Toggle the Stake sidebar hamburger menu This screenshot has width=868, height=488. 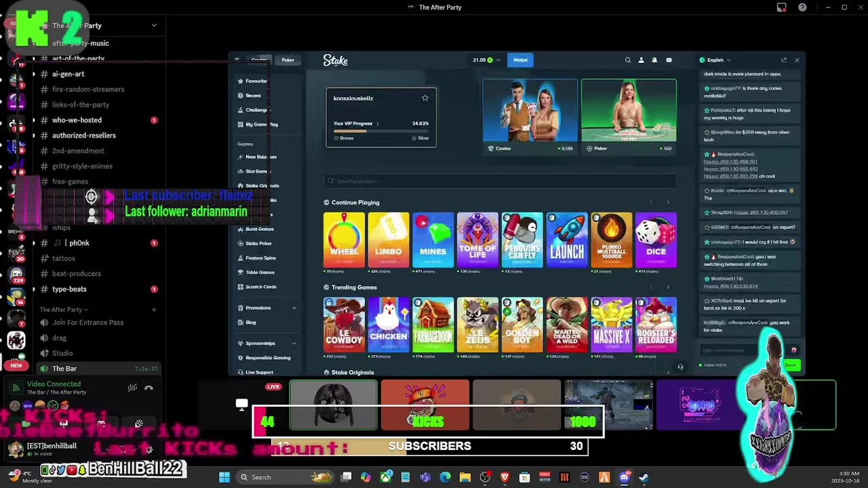pyautogui.click(x=237, y=60)
